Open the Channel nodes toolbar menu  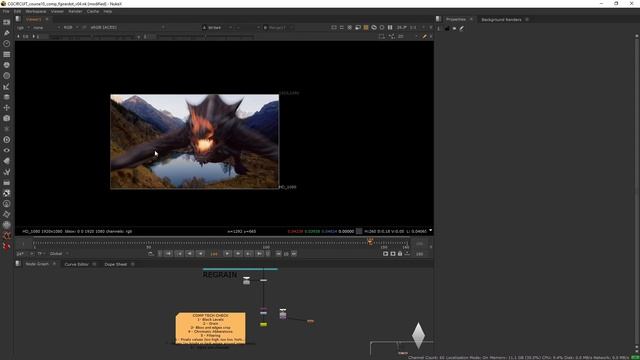7,54
